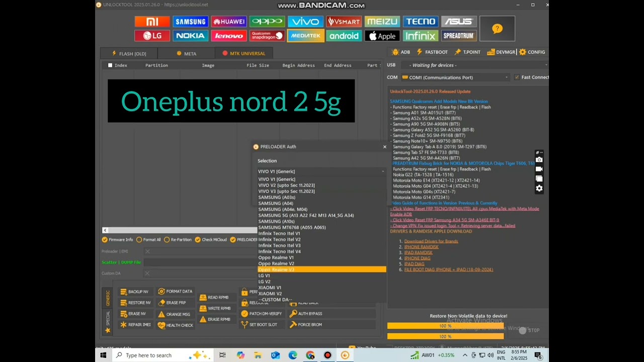The image size is (644, 362).
Task: Click the FORCE BROM button
Action: coord(333,325)
